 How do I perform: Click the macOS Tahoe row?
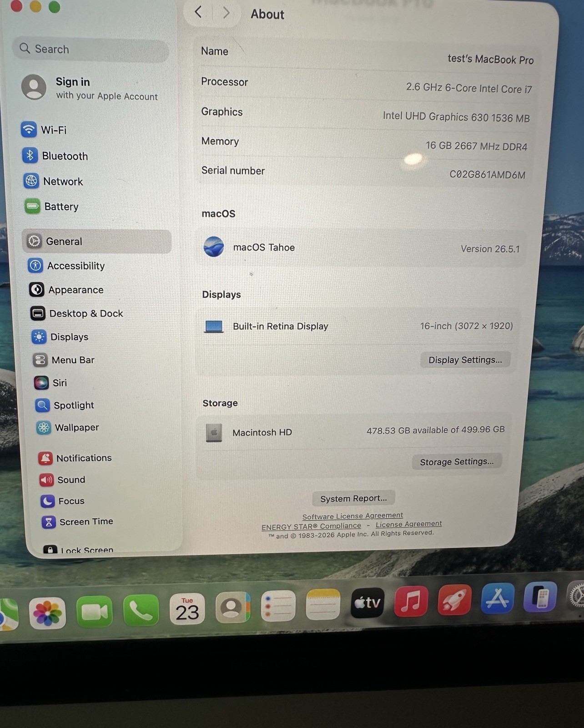pyautogui.click(x=362, y=248)
